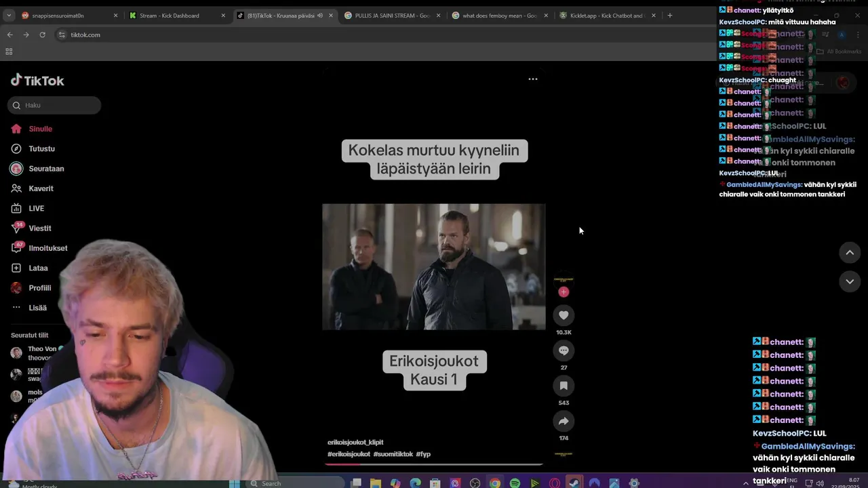Image resolution: width=868 pixels, height=488 pixels.
Task: Mute the TikTok tab audio
Action: pos(320,16)
